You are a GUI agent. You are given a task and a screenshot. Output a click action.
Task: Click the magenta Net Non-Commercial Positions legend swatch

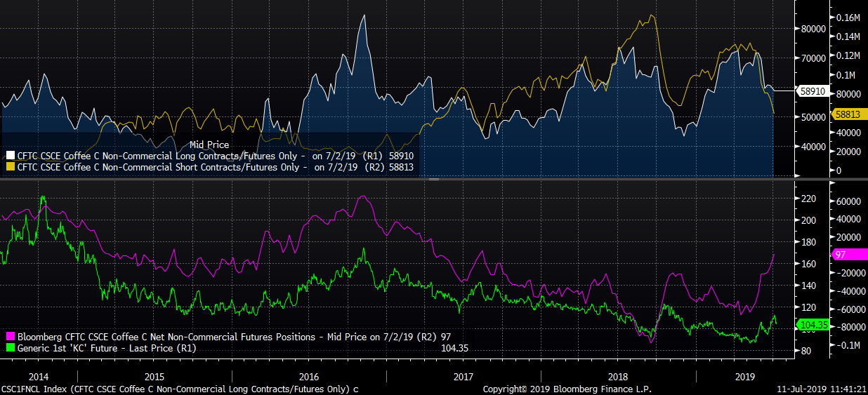[10, 337]
